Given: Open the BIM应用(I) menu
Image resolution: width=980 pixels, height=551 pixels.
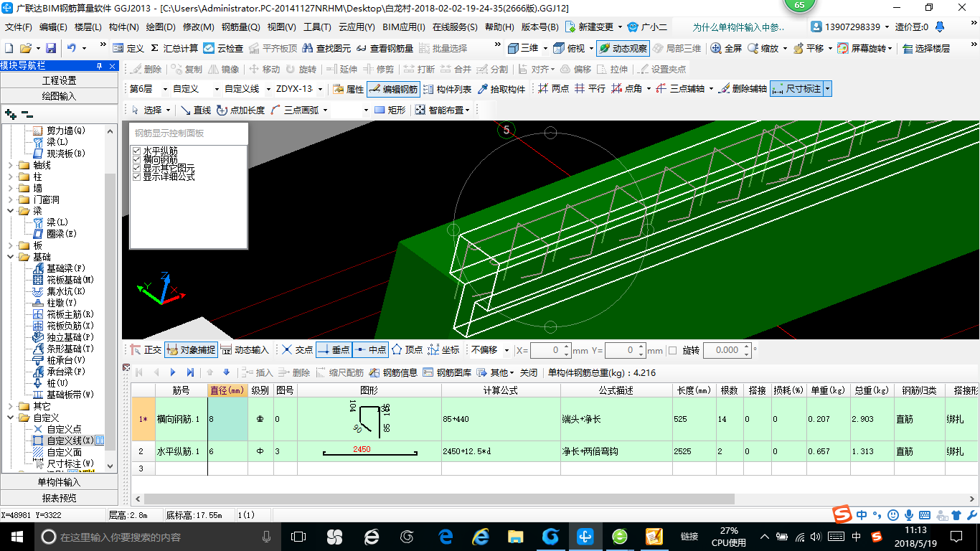Looking at the screenshot, I should (x=404, y=27).
